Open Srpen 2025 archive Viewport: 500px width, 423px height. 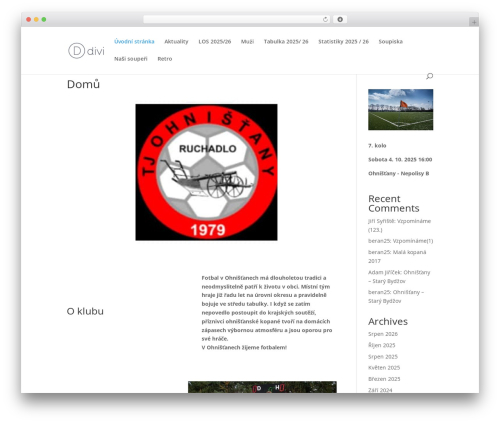(x=383, y=356)
